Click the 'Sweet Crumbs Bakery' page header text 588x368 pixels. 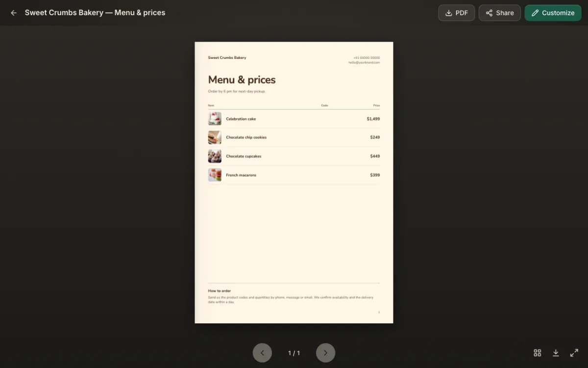click(227, 57)
